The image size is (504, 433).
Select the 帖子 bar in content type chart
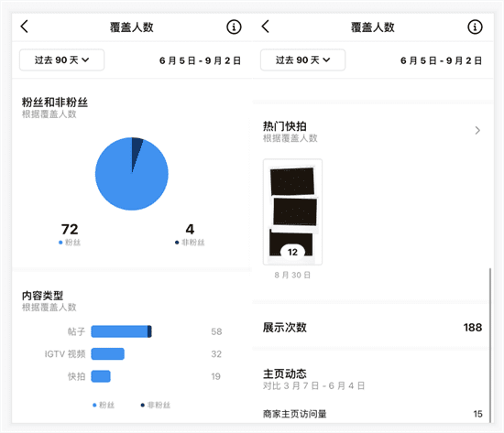(x=122, y=331)
